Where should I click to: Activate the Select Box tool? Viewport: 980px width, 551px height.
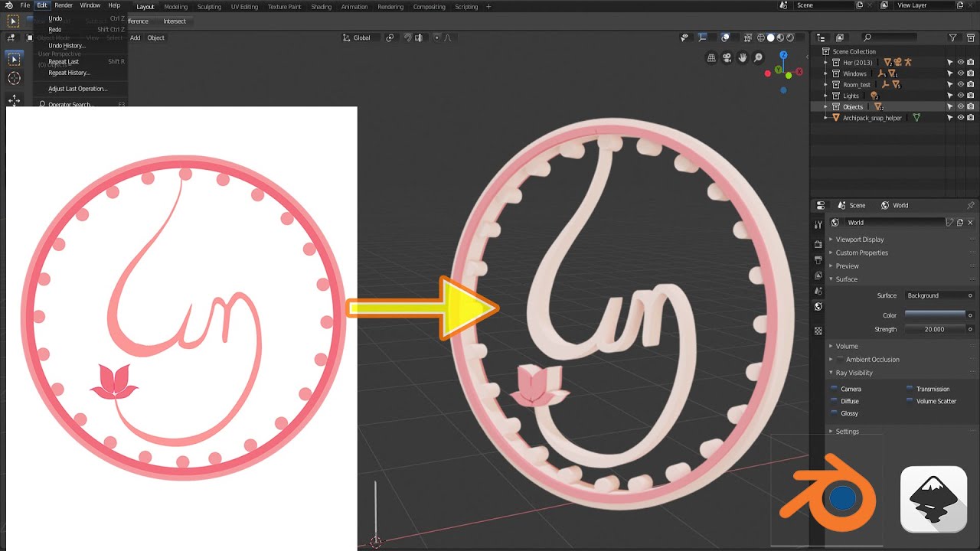point(14,57)
